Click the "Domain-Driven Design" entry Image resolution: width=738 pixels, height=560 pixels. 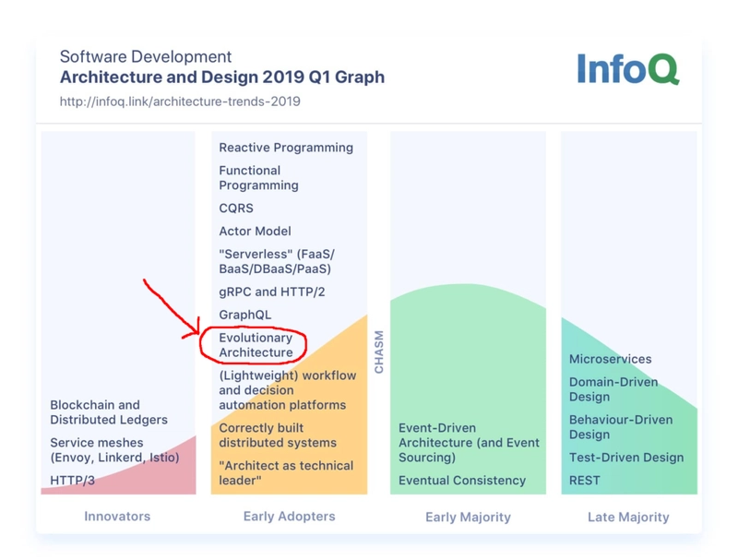point(613,389)
